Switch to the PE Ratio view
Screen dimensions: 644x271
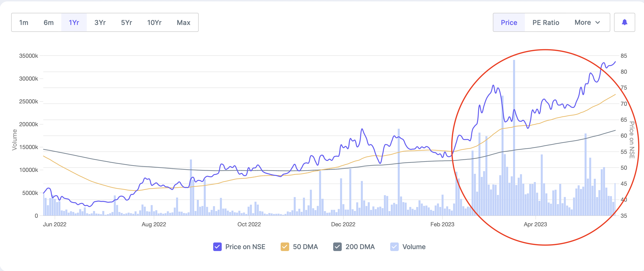coord(546,23)
